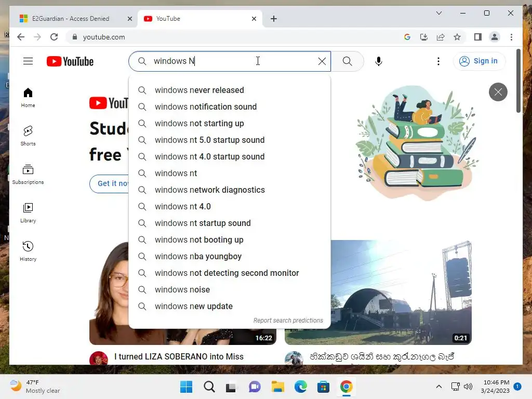Click the install app icon in address bar
The height and width of the screenshot is (399, 532).
click(424, 37)
